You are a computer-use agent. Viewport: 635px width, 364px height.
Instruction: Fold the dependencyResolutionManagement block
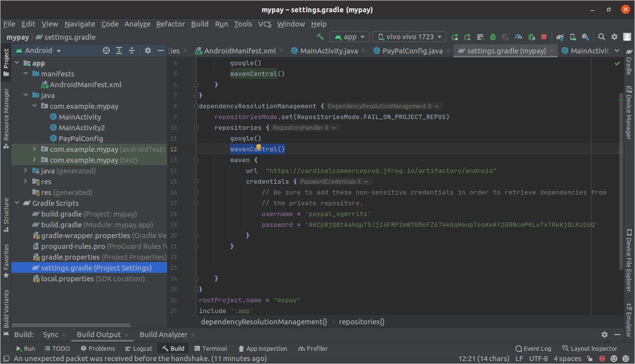point(196,106)
